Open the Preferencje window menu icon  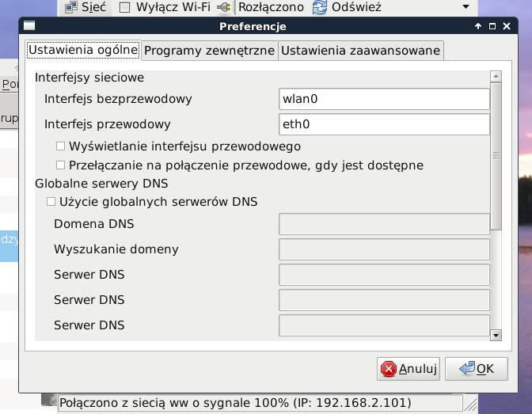[x=30, y=26]
